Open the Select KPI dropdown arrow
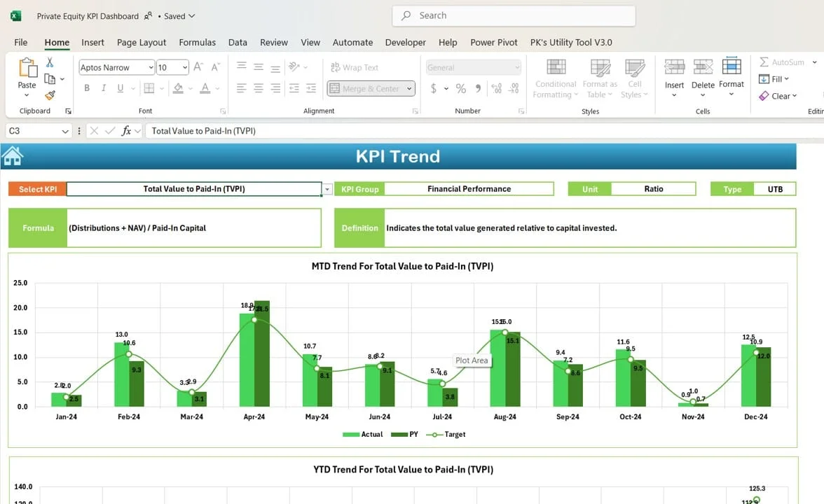 click(x=327, y=189)
